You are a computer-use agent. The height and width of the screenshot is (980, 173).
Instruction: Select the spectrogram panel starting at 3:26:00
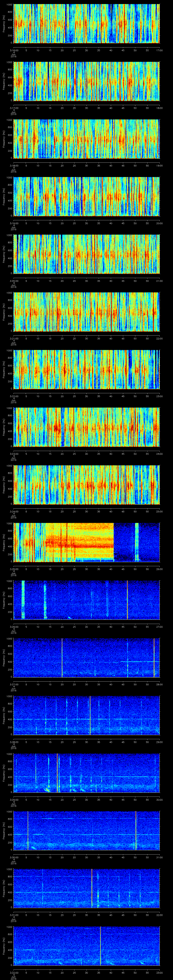point(86,600)
